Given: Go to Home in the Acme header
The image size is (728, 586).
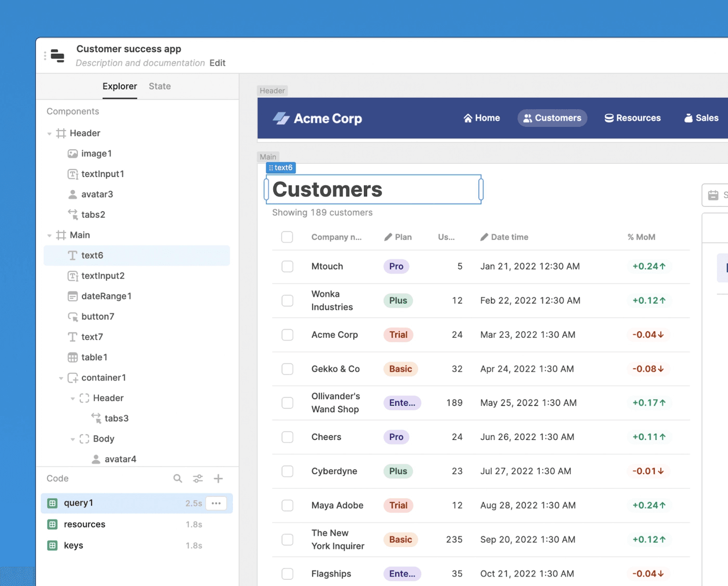Looking at the screenshot, I should (x=482, y=118).
